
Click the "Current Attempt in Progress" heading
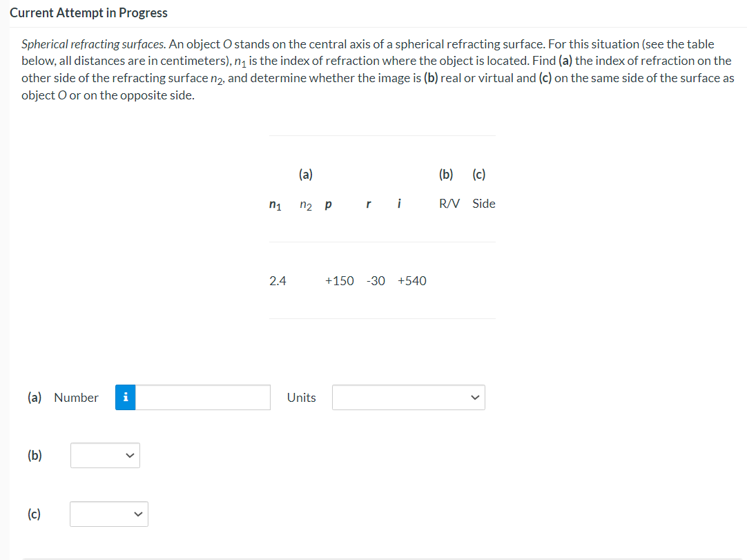[x=89, y=12]
